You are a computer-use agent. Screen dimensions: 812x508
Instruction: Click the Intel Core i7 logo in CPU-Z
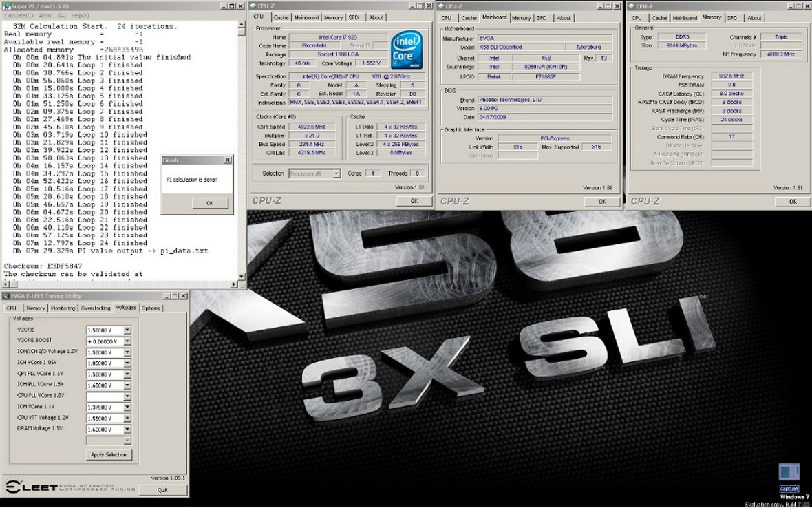pos(407,50)
